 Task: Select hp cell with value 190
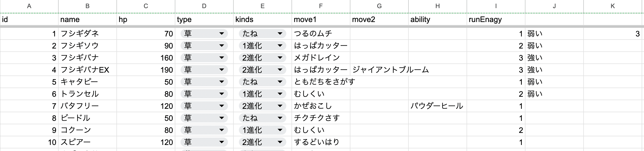(146, 70)
